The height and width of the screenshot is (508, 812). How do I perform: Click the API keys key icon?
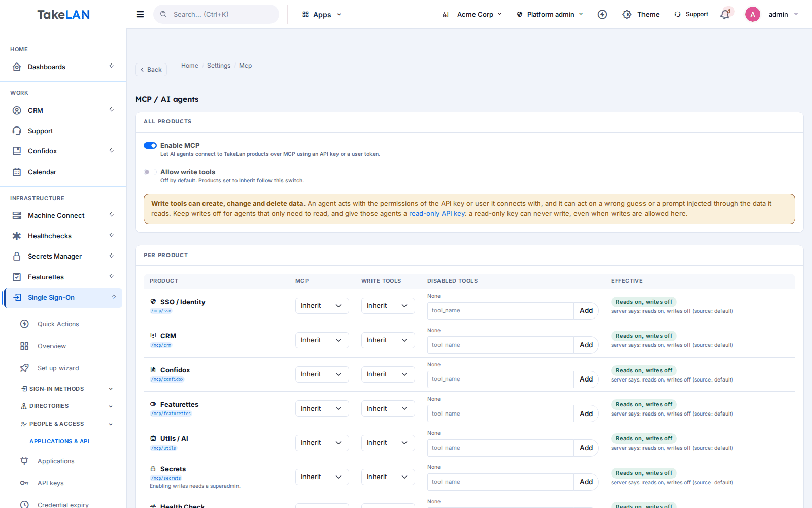(24, 483)
